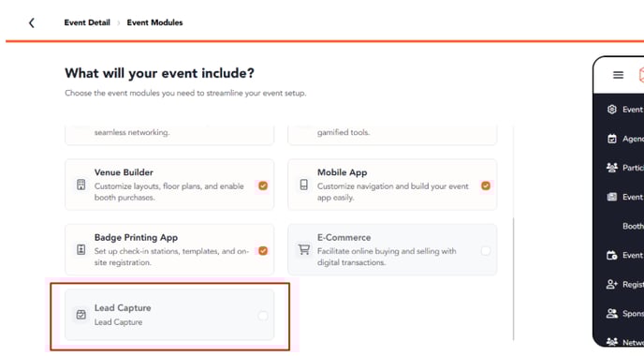Enable the E-Commerce module checkbox
This screenshot has height=356, width=644.
[x=486, y=251]
